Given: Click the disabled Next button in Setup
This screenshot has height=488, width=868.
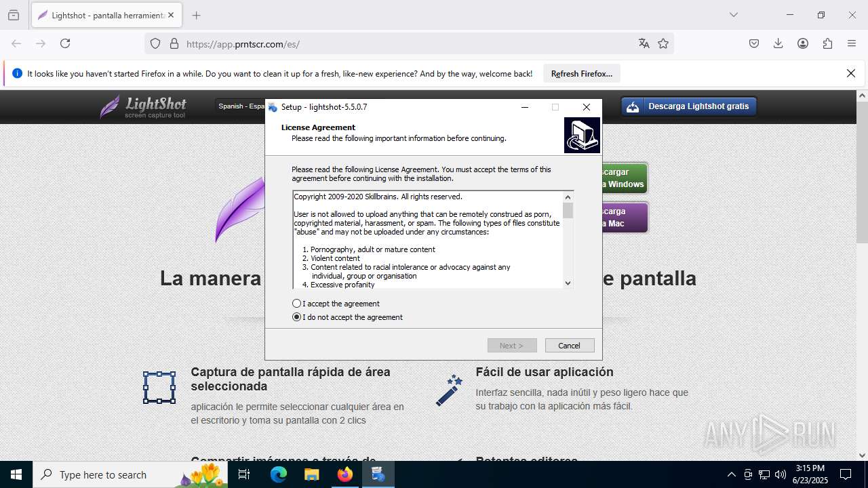Looking at the screenshot, I should point(512,346).
